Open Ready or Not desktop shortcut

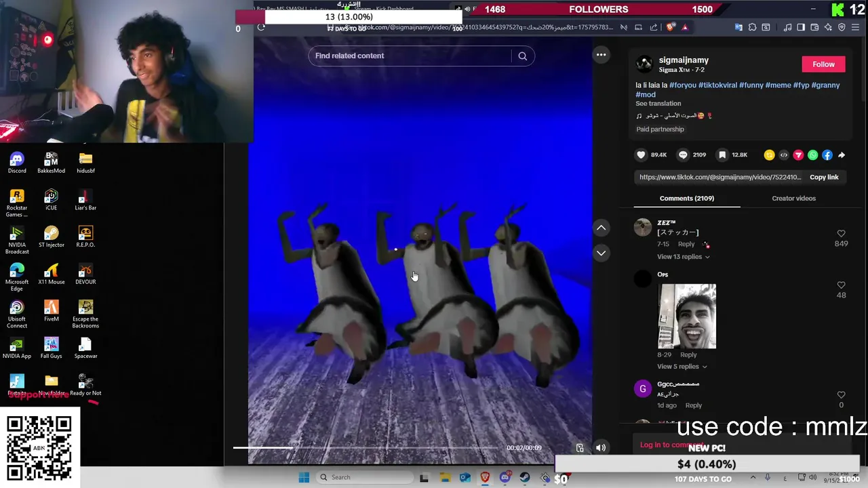(x=85, y=386)
